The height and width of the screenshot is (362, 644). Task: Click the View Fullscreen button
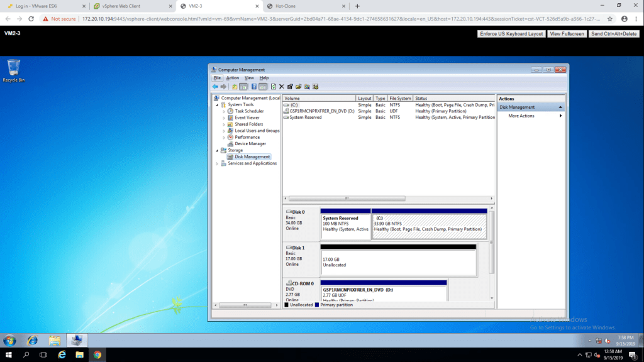(x=567, y=33)
